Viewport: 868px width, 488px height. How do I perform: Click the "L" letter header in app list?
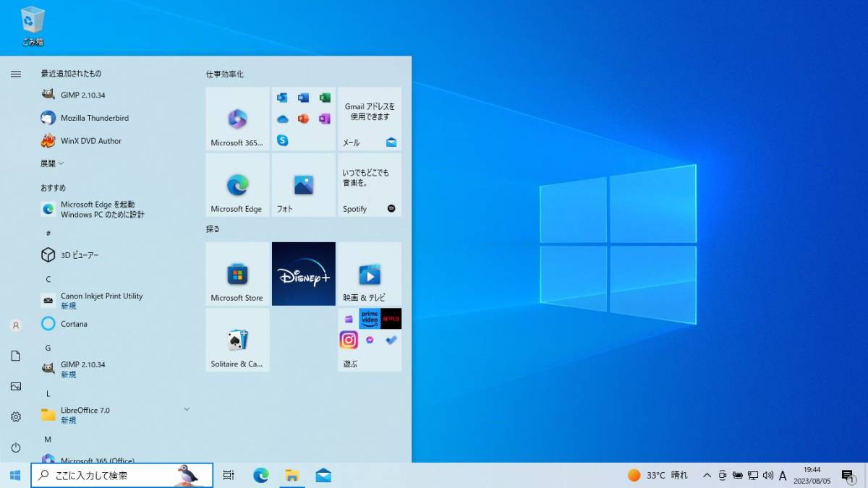click(x=48, y=393)
